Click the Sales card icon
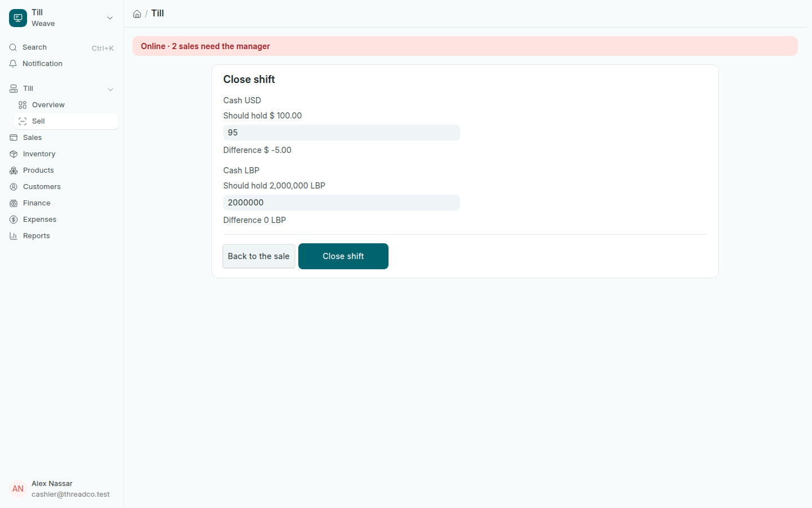Viewport: 812px width, 508px height. 14,138
